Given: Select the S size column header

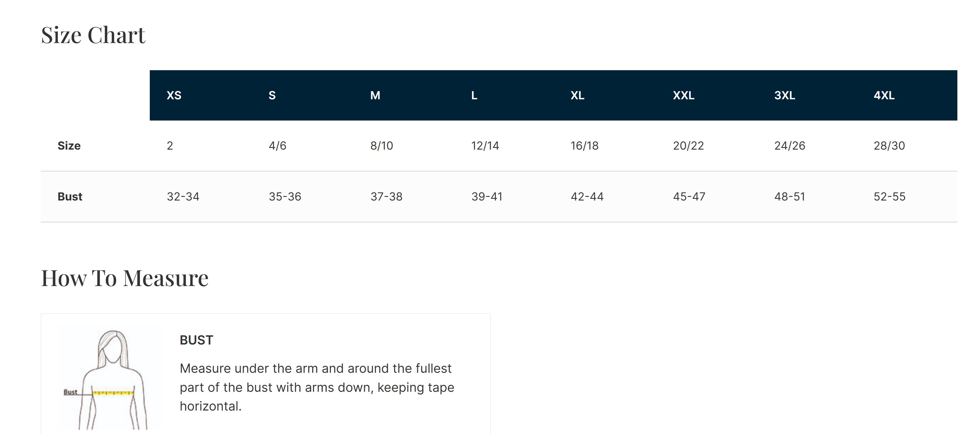Looking at the screenshot, I should (x=272, y=95).
